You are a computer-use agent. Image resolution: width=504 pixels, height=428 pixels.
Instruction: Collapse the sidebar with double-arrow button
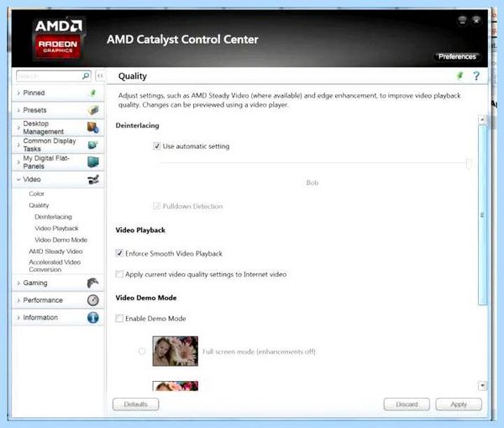click(x=100, y=76)
